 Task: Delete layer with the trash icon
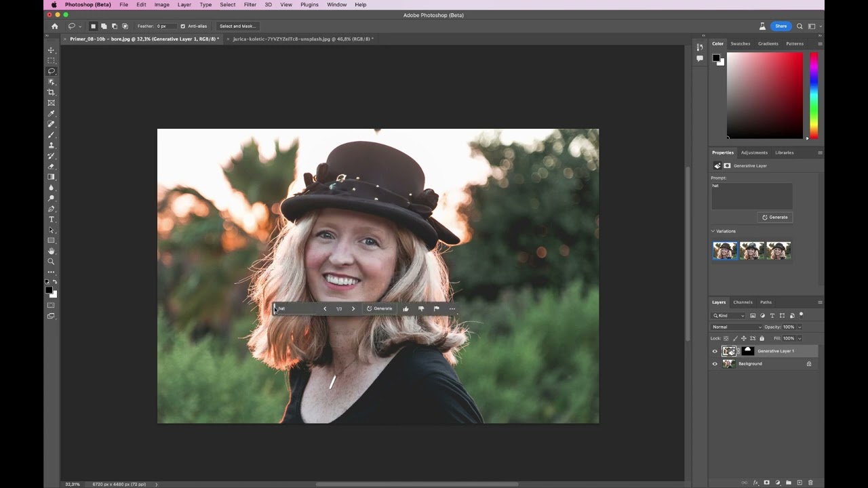(810, 483)
